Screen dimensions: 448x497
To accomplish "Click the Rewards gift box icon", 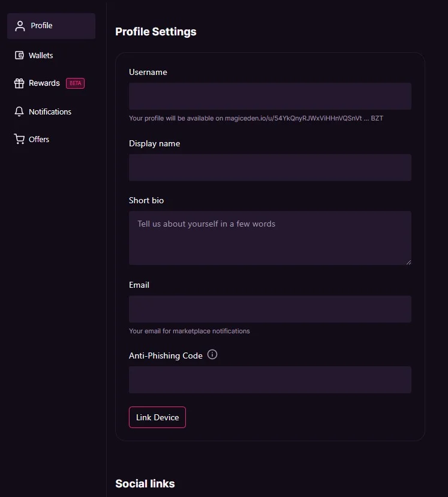I will click(x=19, y=83).
